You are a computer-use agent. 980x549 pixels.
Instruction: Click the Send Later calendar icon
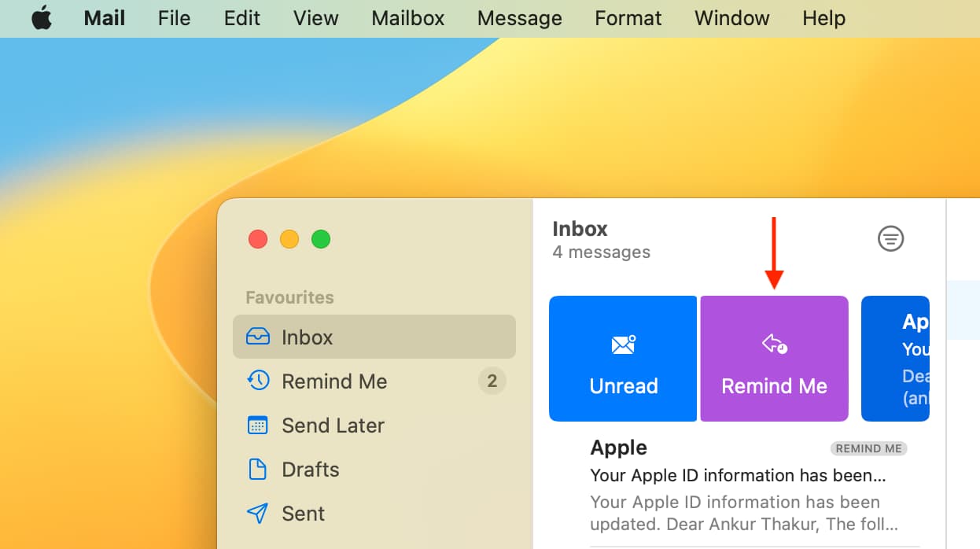click(257, 426)
